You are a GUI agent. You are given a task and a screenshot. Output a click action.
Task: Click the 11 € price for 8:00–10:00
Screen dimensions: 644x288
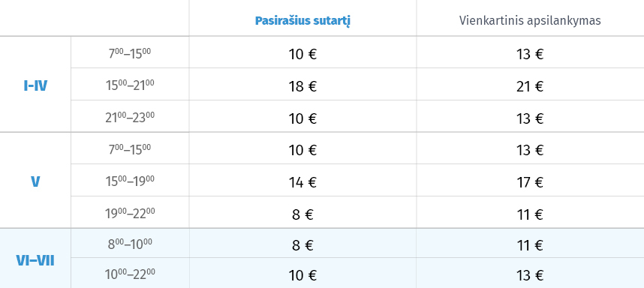(530, 245)
